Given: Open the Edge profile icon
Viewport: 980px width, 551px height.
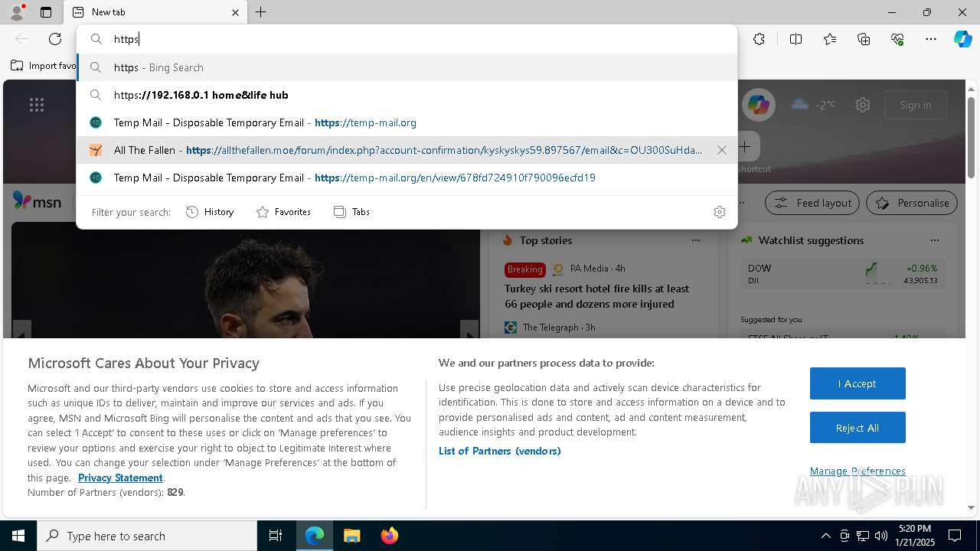Looking at the screenshot, I should tap(16, 12).
